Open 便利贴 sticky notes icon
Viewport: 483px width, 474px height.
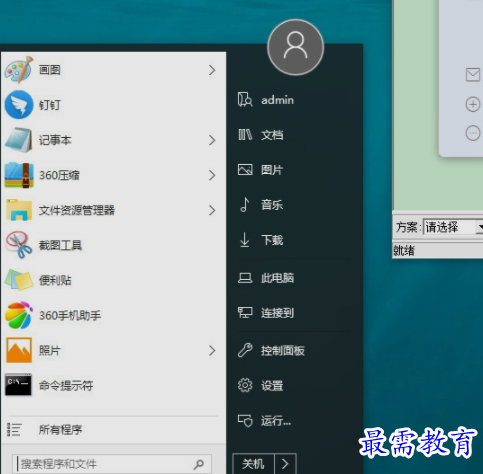coord(19,280)
